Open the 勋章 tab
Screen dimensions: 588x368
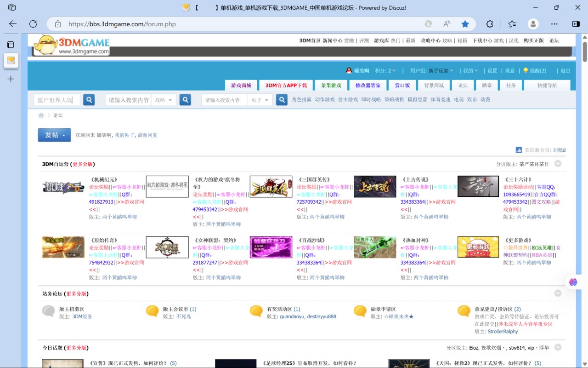coord(487,85)
